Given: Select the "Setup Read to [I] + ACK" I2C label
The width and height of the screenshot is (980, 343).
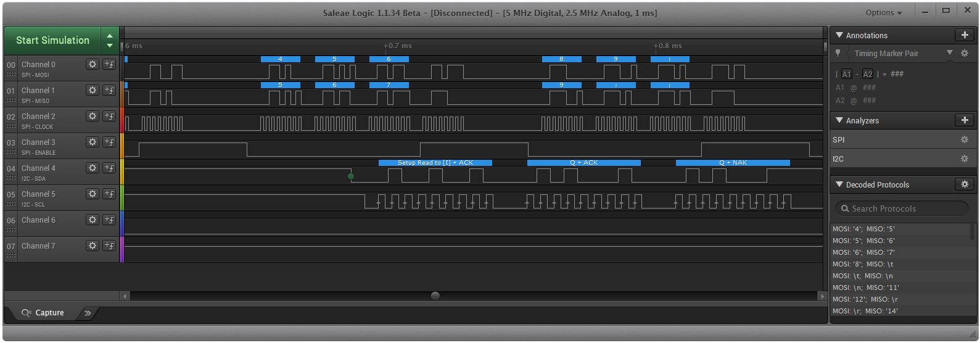Looking at the screenshot, I should point(435,163).
